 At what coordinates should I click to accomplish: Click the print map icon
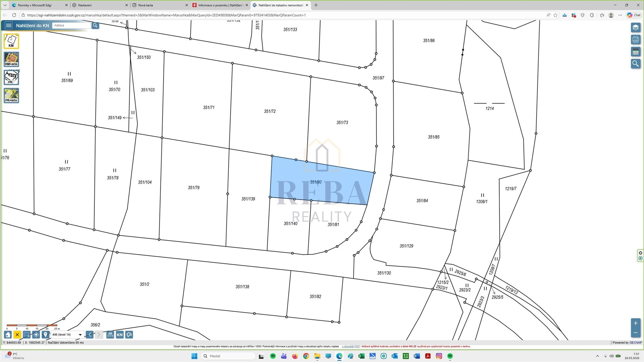pyautogui.click(x=635, y=40)
